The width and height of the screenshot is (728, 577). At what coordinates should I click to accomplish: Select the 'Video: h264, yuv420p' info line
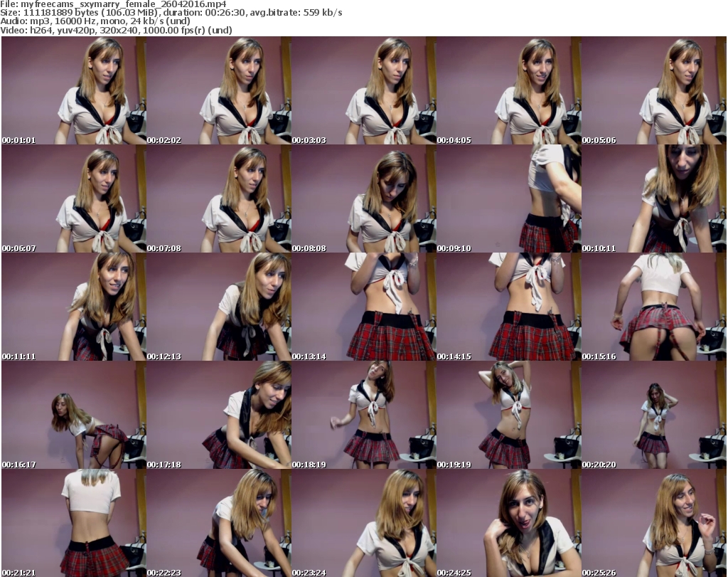pyautogui.click(x=116, y=30)
